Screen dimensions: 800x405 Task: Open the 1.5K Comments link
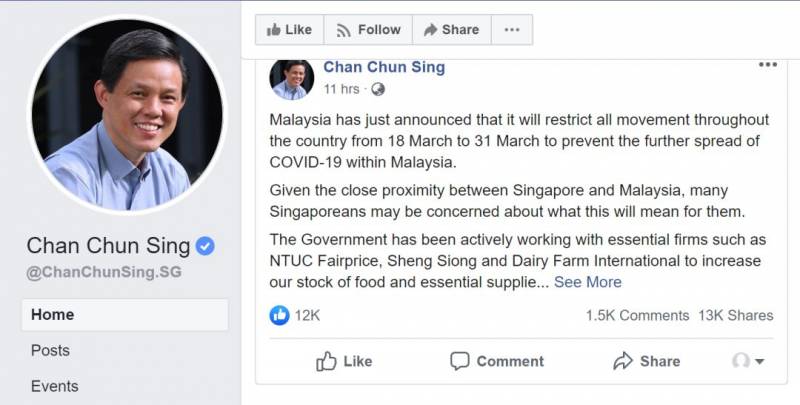point(637,315)
